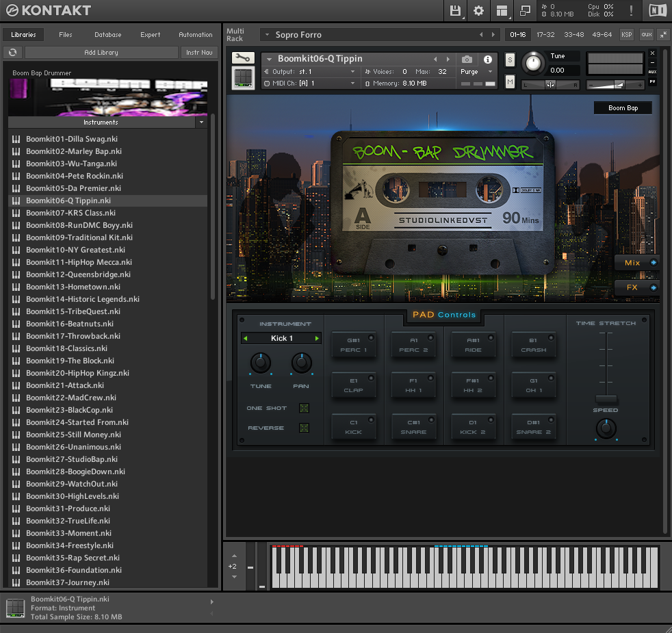This screenshot has height=633, width=672.
Task: Click the warning exclamation mark icon
Action: 631,10
